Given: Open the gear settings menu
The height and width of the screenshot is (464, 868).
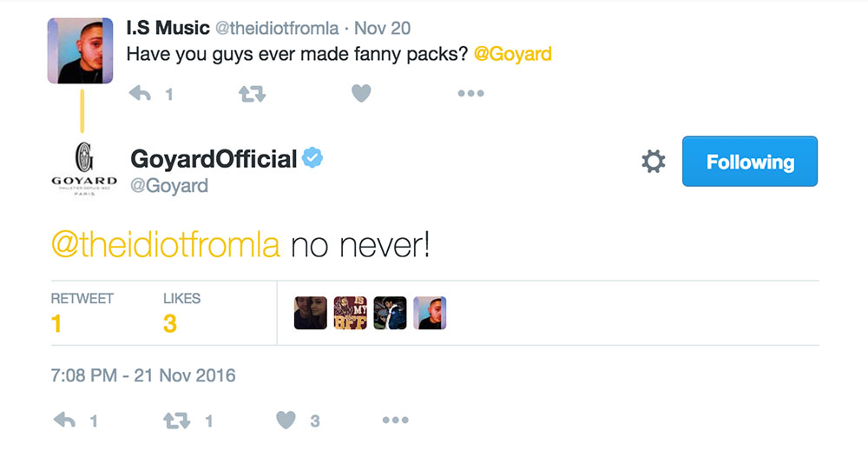Looking at the screenshot, I should pyautogui.click(x=653, y=162).
